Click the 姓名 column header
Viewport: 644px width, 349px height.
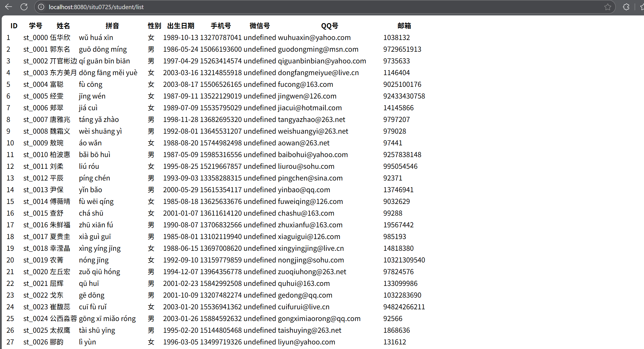click(63, 26)
